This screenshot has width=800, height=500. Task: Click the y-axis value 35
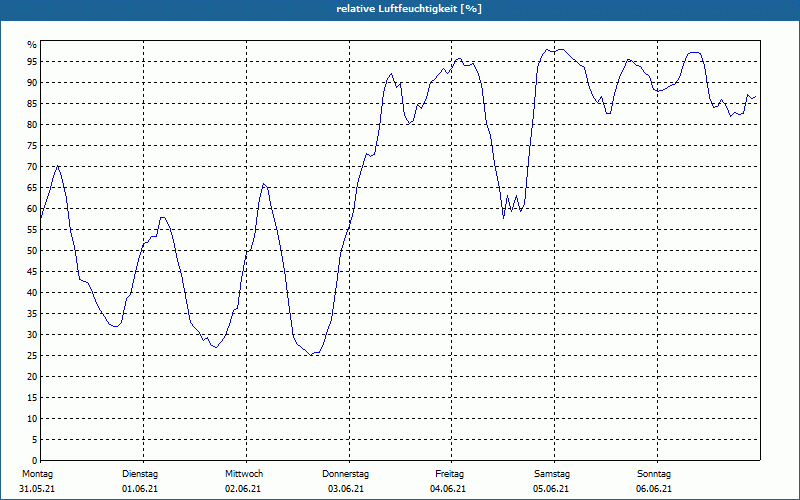point(32,314)
